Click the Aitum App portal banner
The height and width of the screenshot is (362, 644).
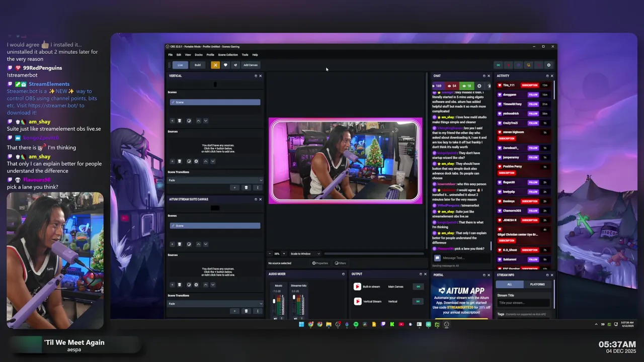click(461, 300)
